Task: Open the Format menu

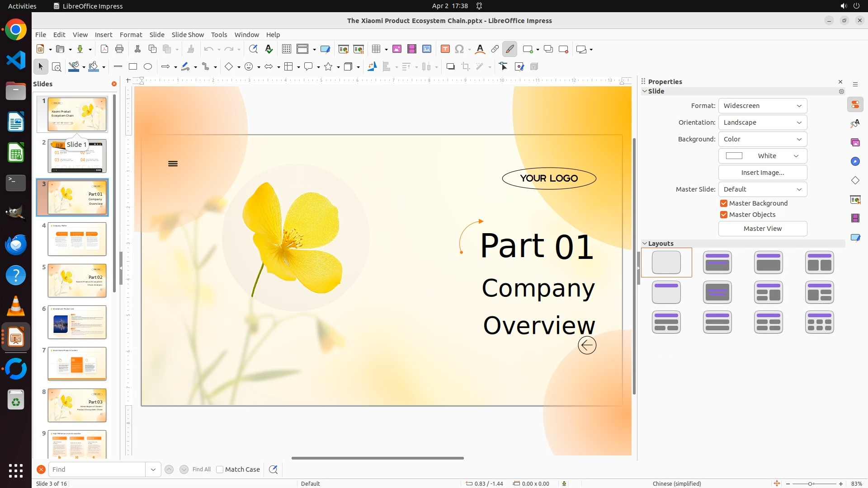Action: pos(131,35)
